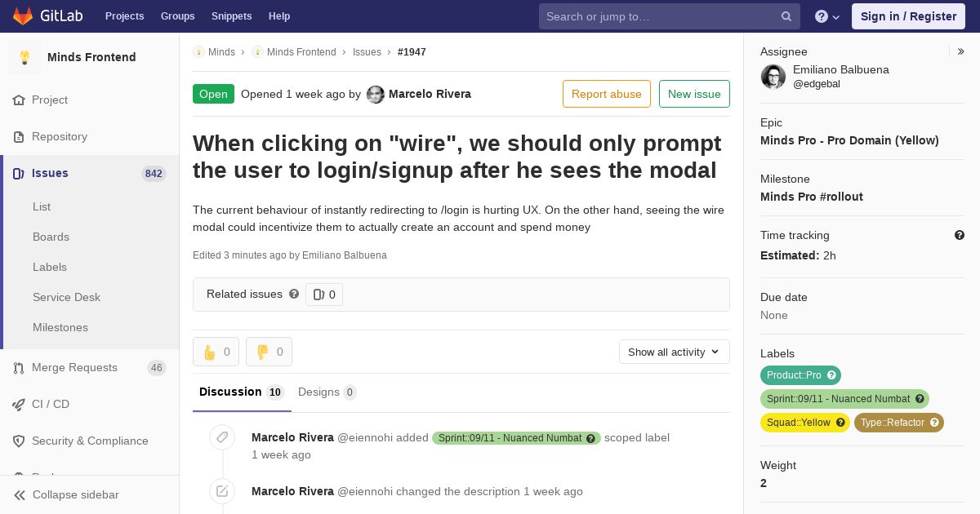The image size is (980, 514).
Task: Click the related issues count badge
Action: pos(324,295)
